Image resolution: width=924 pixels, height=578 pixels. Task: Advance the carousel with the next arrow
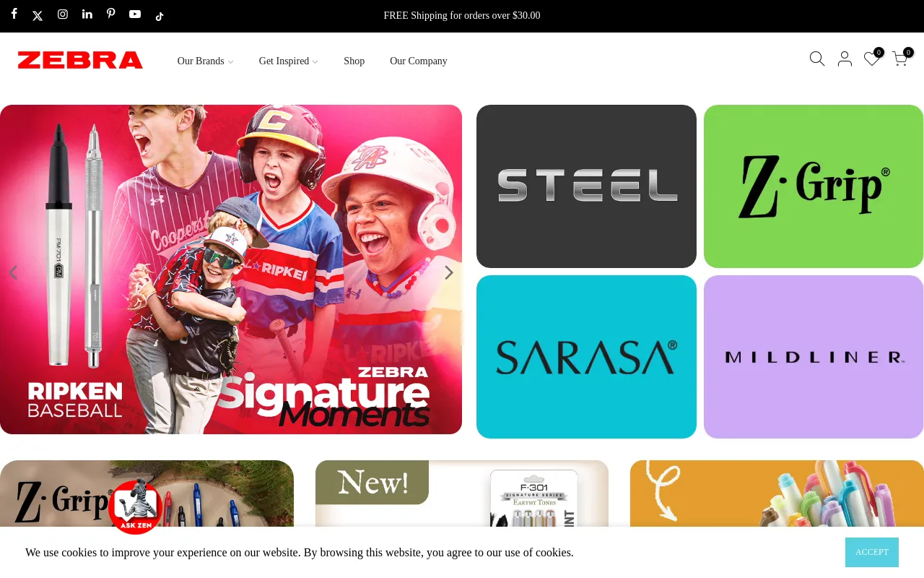point(448,272)
